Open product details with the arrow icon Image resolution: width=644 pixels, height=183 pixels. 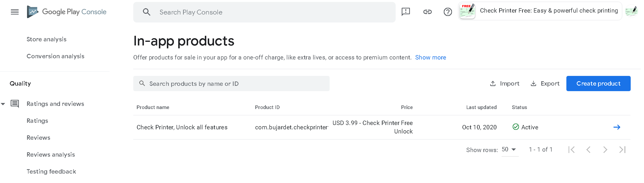[x=616, y=127]
